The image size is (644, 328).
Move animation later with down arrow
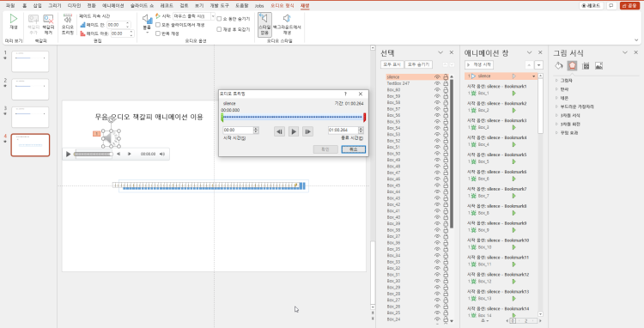tap(539, 65)
